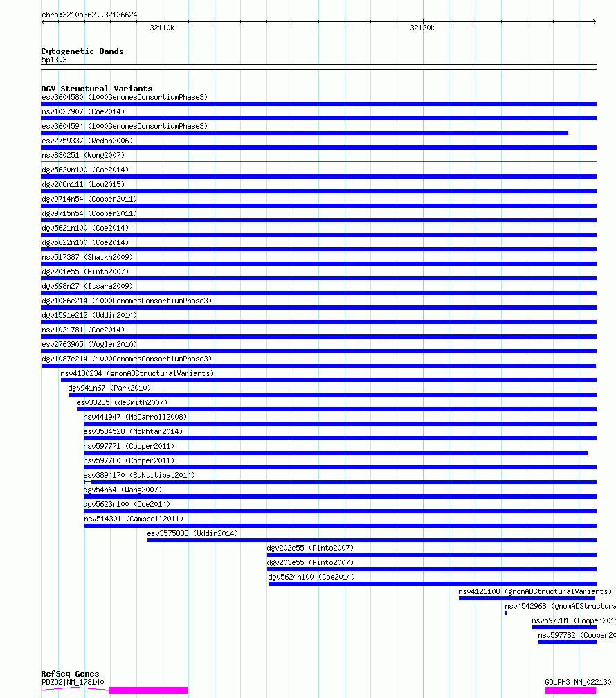Viewport: 616px width, 698px height.
Task: Click the esv3575833 blue variant bar
Action: click(372, 540)
